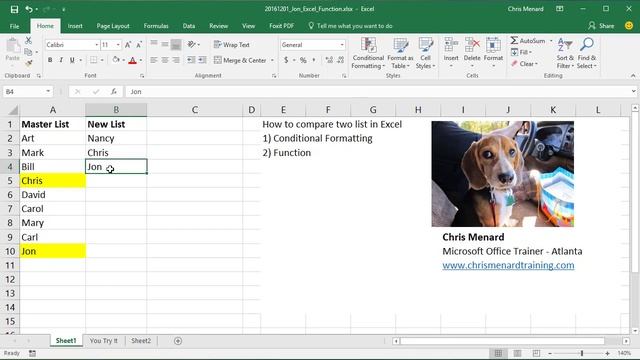This screenshot has width=640, height=360.
Task: Zoom in with the plus button
Action: (x=607, y=353)
